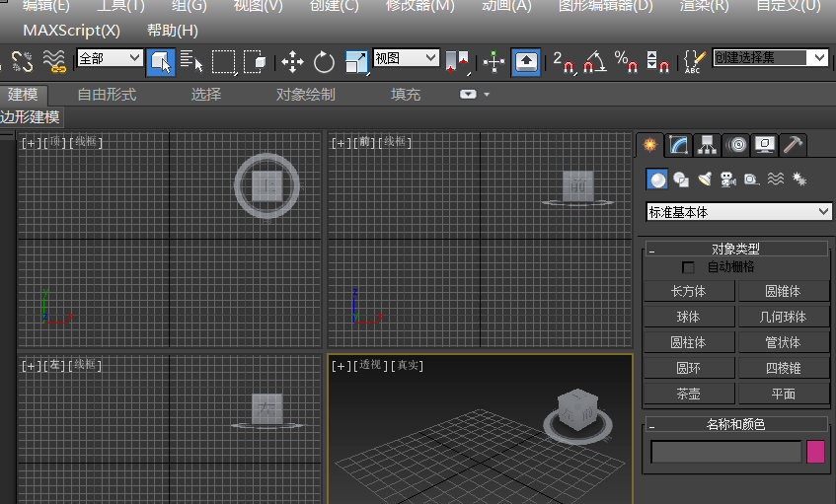Collapse the 名称和颜色 rollout
Screen dimensions: 836x504
click(735, 425)
